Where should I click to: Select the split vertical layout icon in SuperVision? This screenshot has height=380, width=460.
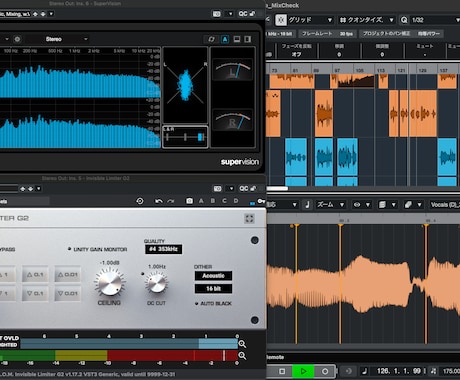248,39
